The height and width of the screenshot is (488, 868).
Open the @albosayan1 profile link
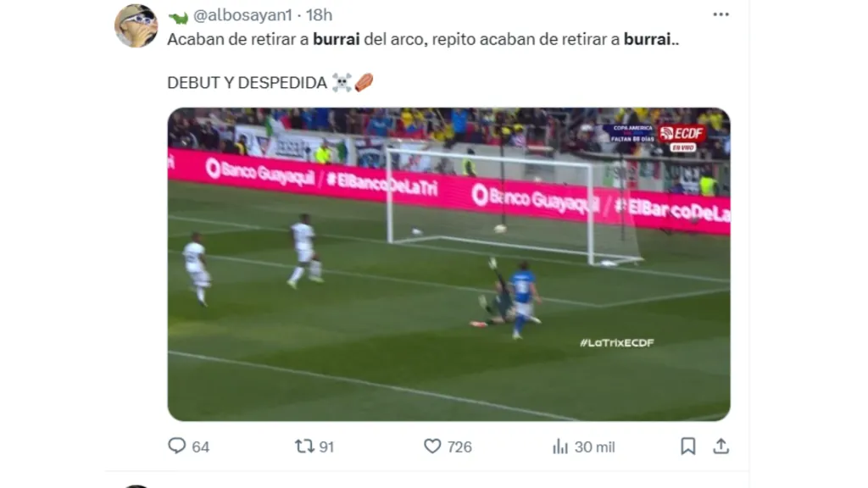242,15
